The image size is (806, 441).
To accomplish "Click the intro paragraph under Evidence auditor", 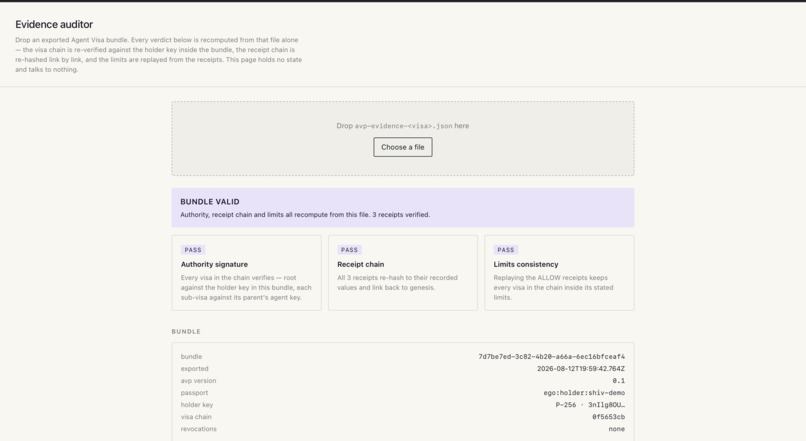I will point(158,54).
